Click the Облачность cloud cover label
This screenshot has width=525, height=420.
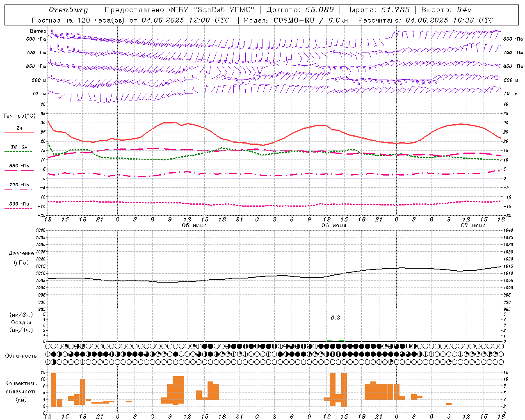coord(21,356)
